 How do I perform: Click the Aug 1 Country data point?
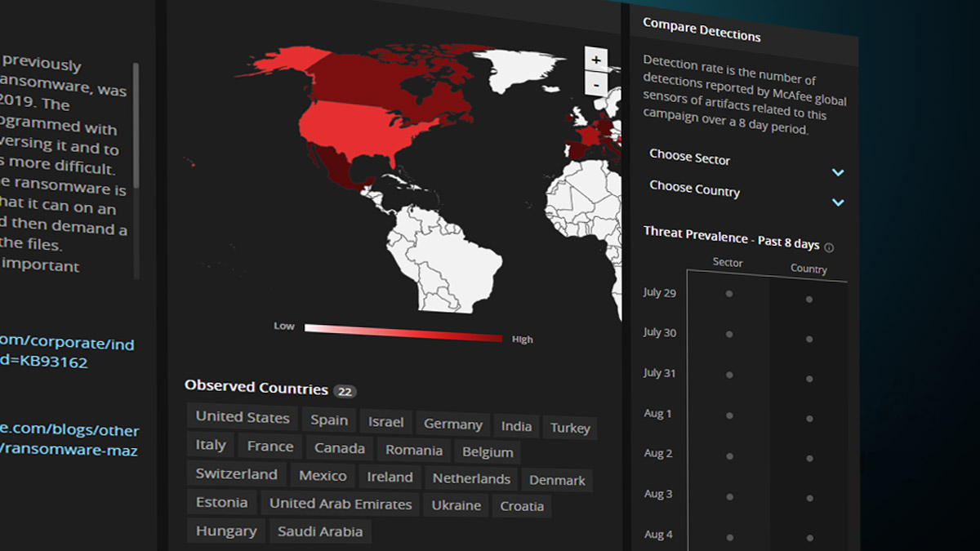coord(808,418)
